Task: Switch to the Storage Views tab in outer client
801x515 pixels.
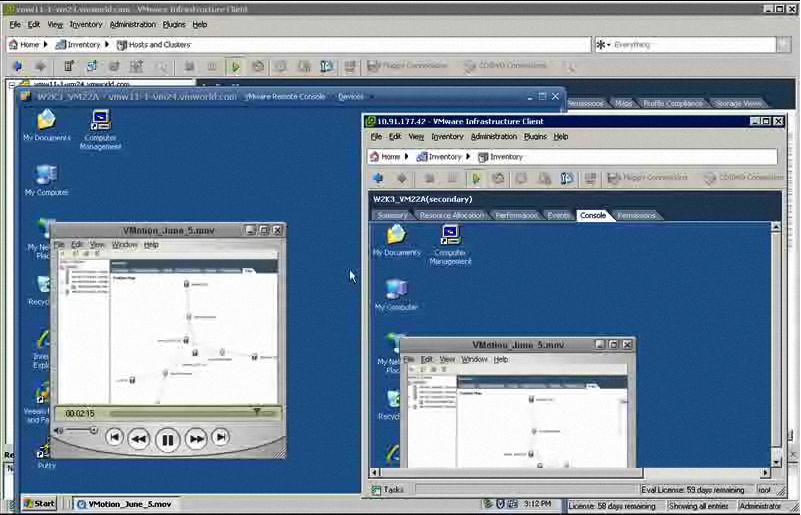Action: coord(738,103)
